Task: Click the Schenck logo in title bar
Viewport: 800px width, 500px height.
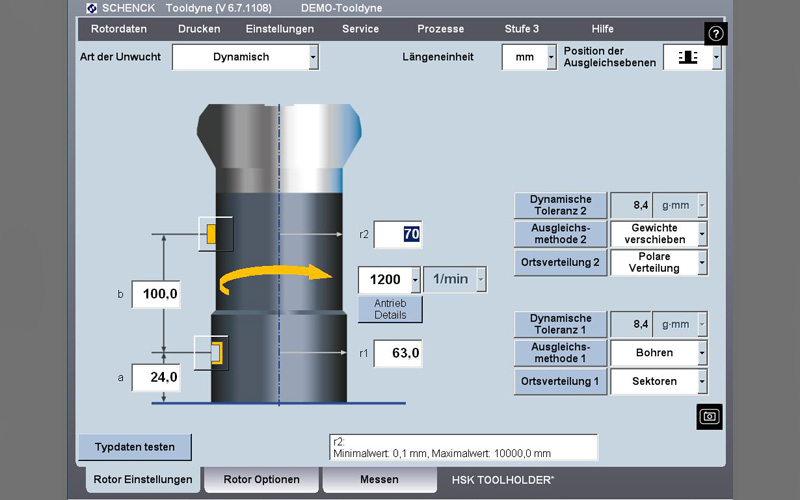Action: (92, 8)
